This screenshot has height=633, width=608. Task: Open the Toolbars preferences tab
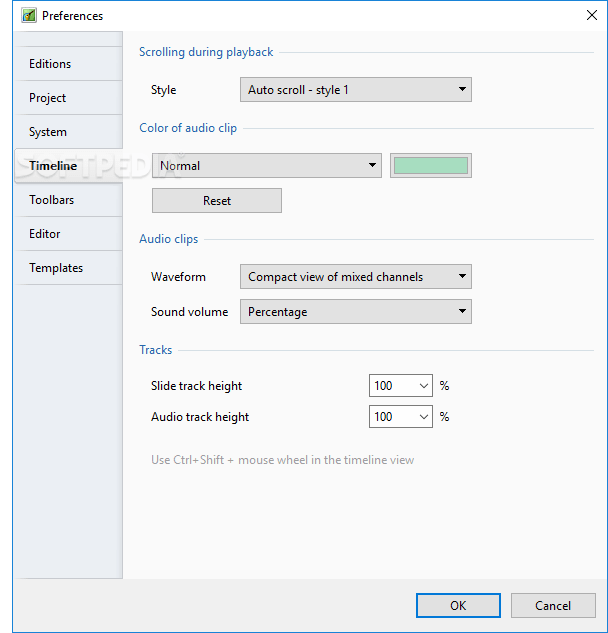tap(69, 200)
